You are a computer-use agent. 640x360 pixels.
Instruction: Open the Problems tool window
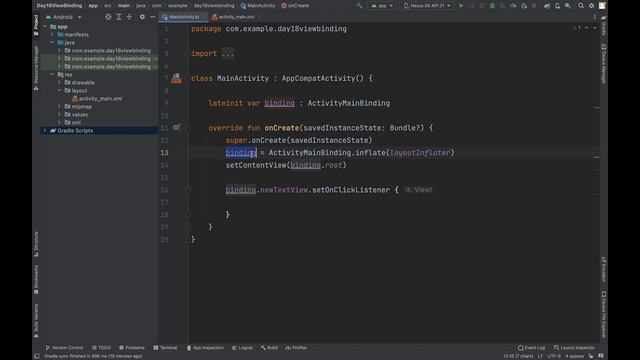[x=132, y=348]
